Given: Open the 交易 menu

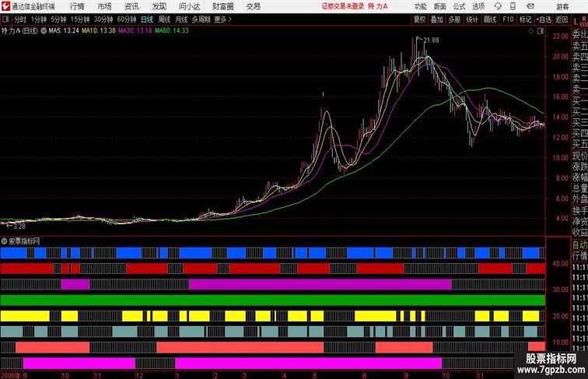Looking at the screenshot, I should (253, 6).
